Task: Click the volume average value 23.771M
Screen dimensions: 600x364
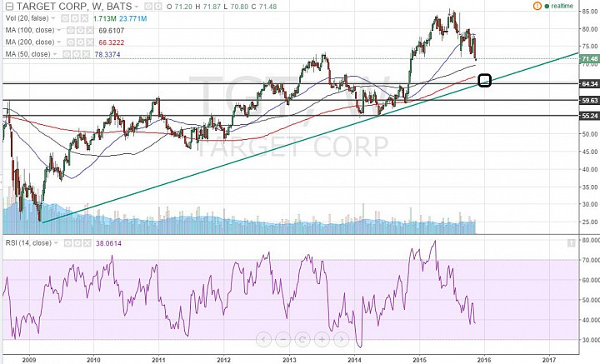Action: click(x=133, y=18)
